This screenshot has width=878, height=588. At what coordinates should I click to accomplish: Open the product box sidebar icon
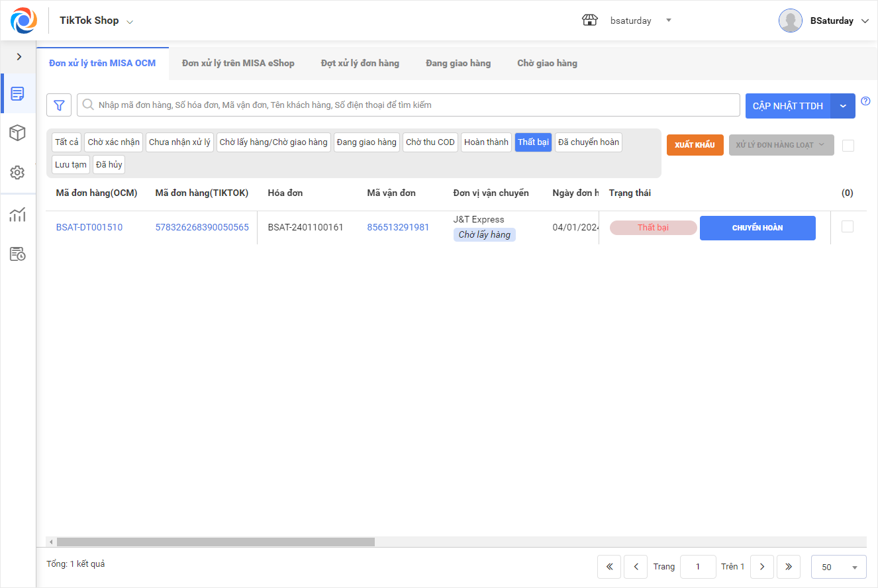coord(18,133)
